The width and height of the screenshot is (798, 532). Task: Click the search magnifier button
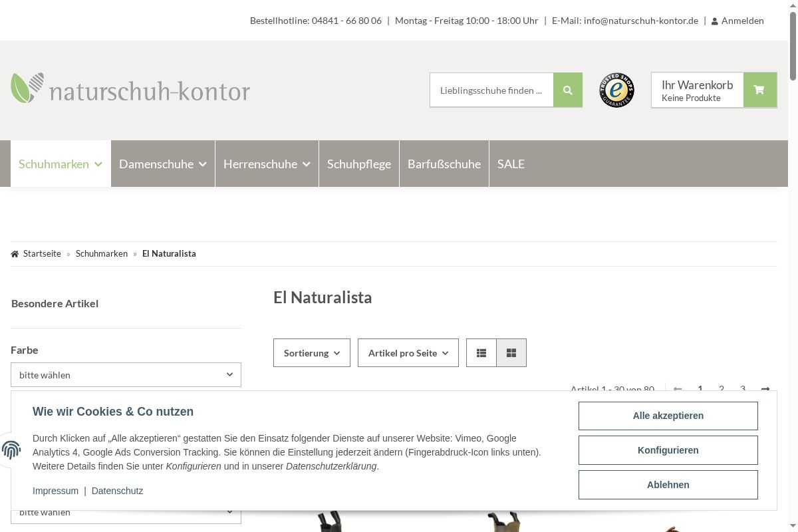567,90
